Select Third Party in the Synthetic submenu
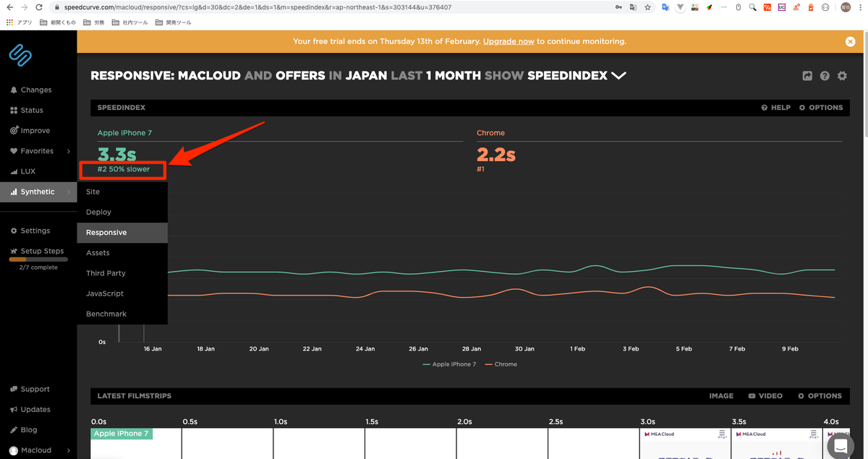This screenshot has width=868, height=459. (x=122, y=273)
